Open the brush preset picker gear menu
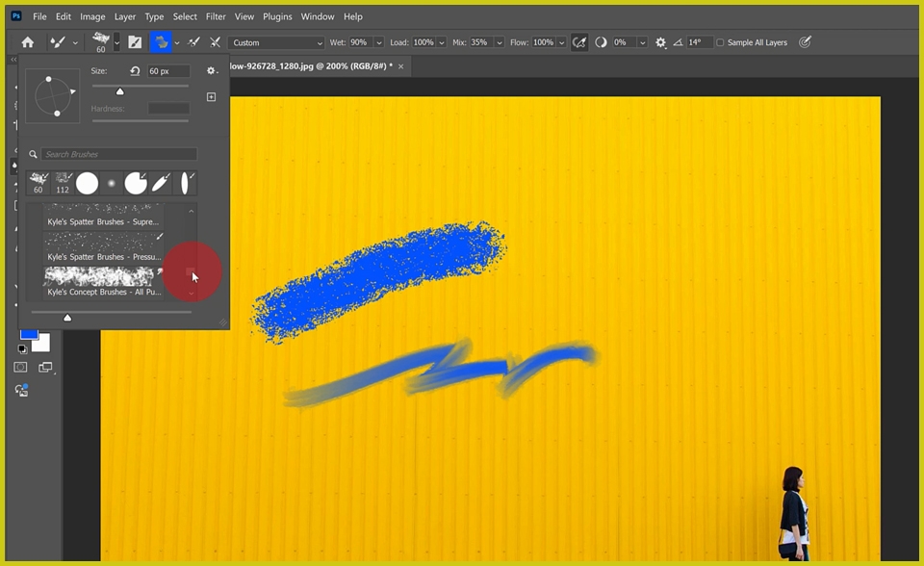Image resolution: width=924 pixels, height=566 pixels. click(212, 70)
